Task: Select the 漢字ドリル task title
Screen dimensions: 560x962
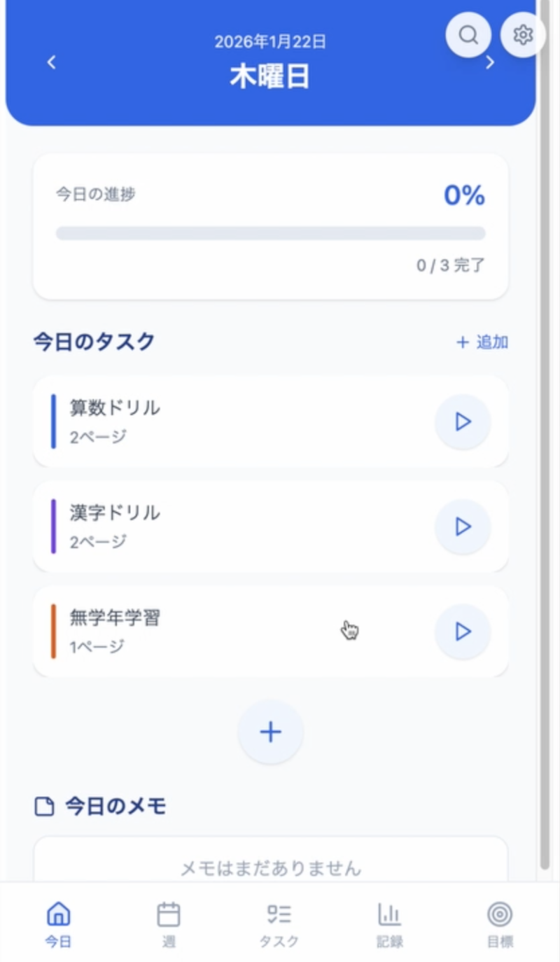Action: 115,513
